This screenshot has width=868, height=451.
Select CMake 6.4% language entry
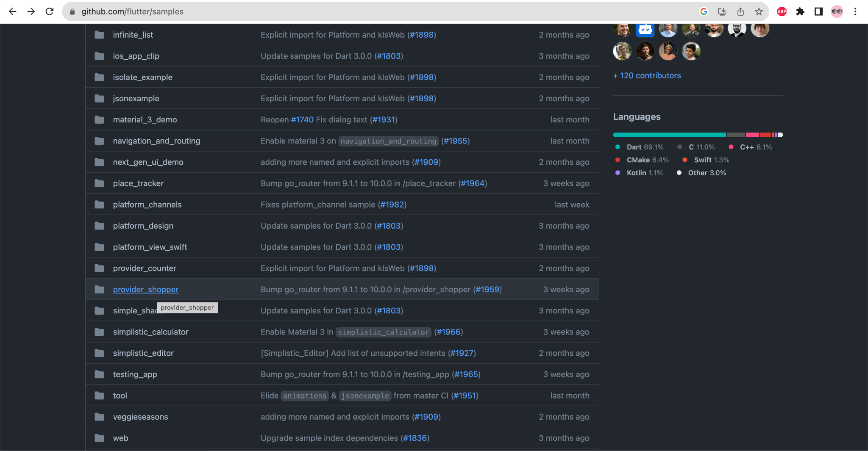coord(642,160)
